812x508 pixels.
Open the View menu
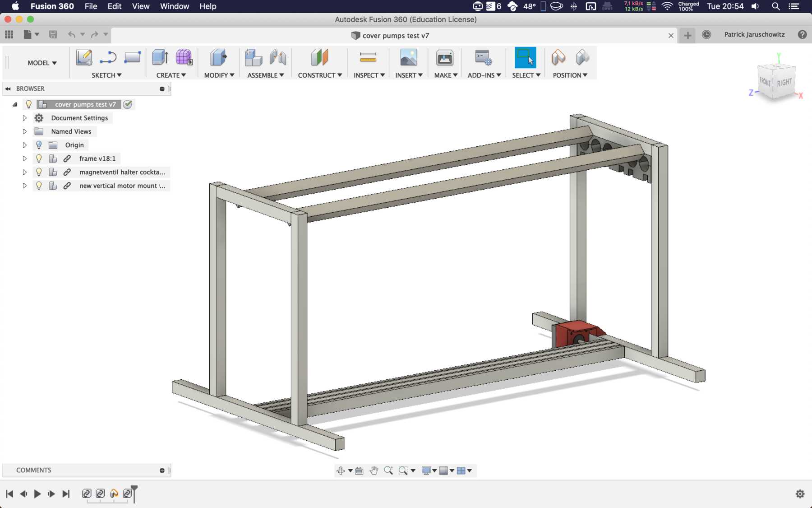[x=141, y=6]
